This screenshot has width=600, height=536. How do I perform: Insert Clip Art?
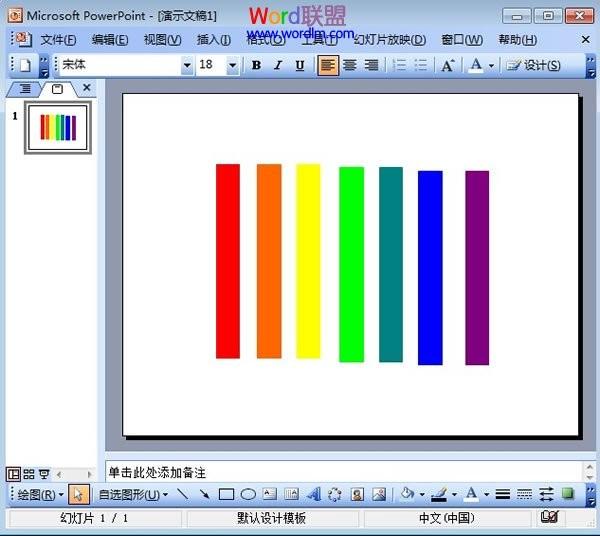[357, 494]
